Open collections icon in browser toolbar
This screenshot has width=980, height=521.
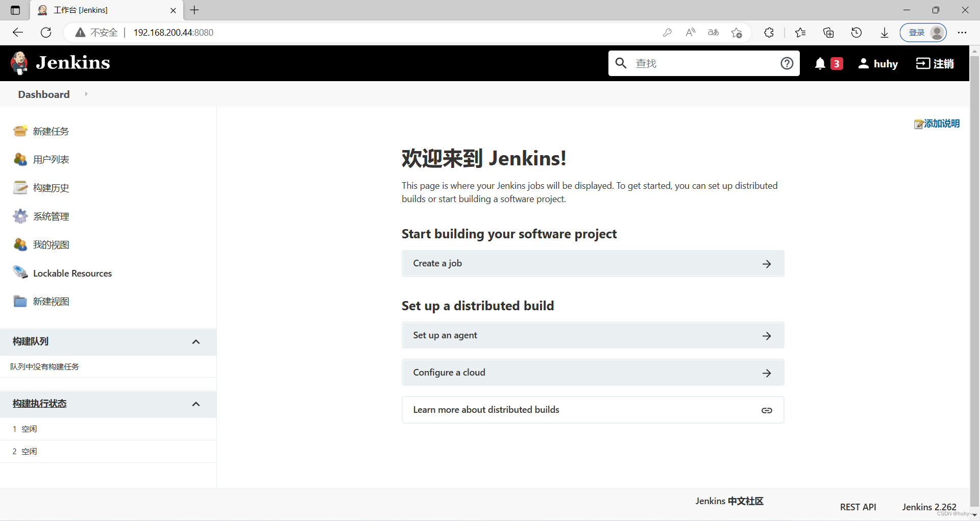tap(828, 33)
